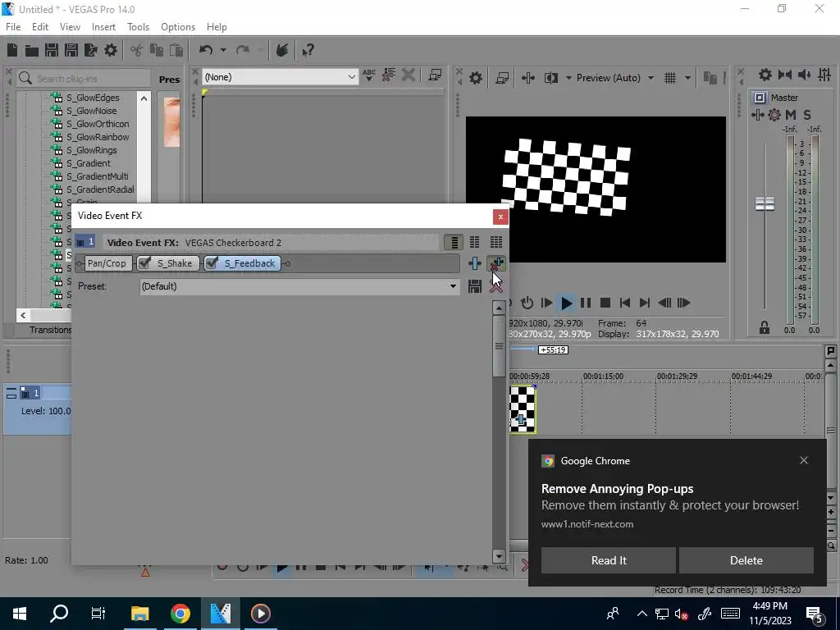This screenshot has height=630, width=840.
Task: Select Pan/Crop in the FX chain
Action: [x=107, y=263]
